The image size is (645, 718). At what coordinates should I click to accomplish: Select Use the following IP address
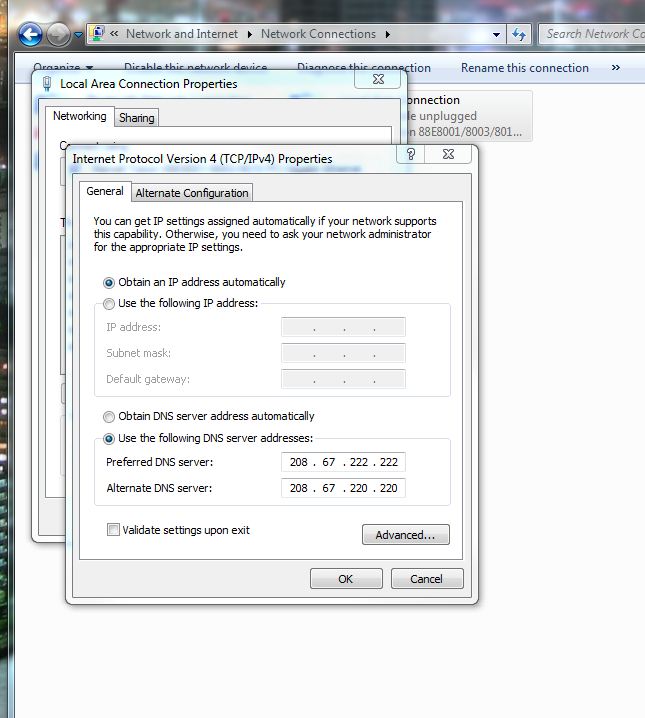click(x=180, y=303)
